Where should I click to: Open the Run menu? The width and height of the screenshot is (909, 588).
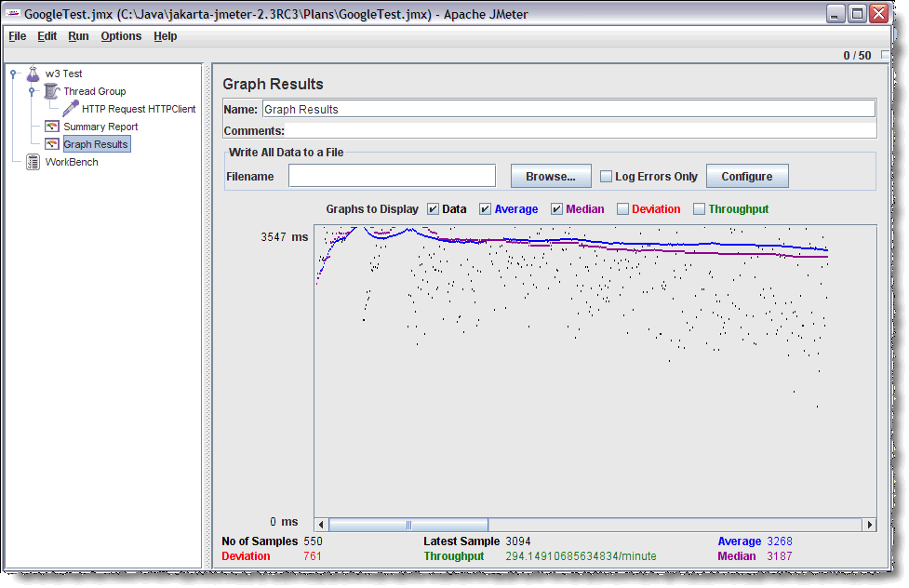(78, 36)
